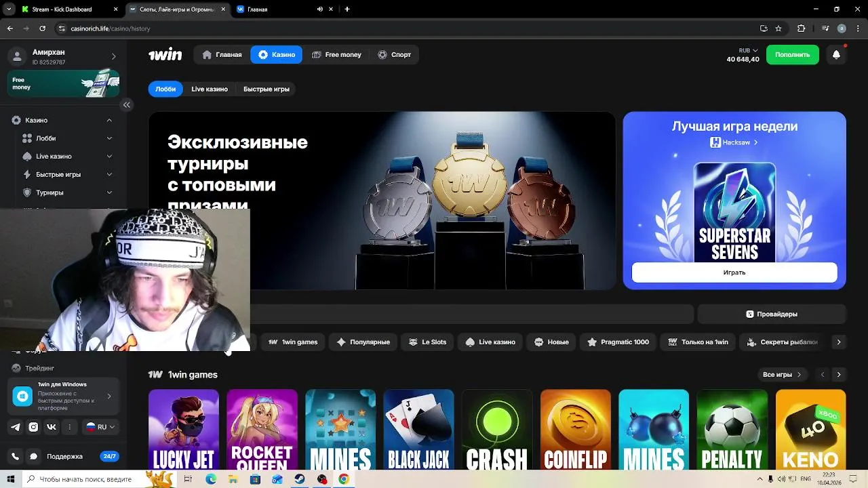
Task: Open the Главная top navigation item
Action: (x=222, y=55)
